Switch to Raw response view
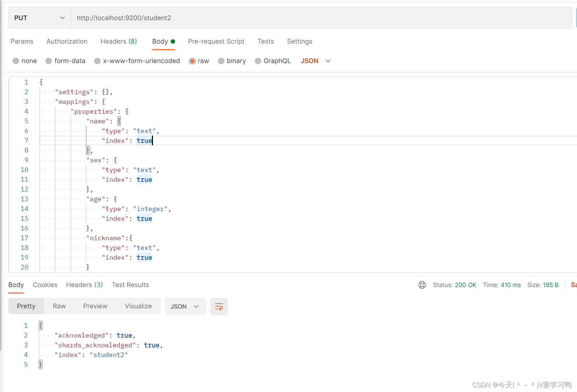Image resolution: width=577 pixels, height=392 pixels. point(59,306)
